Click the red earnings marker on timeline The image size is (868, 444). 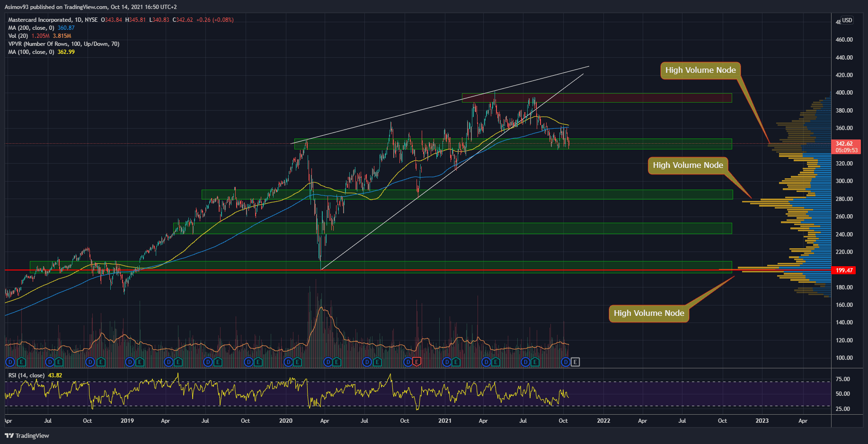[416, 362]
